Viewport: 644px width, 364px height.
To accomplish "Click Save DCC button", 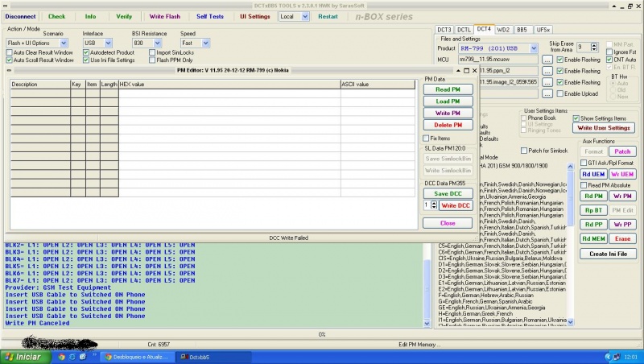I will coord(448,193).
